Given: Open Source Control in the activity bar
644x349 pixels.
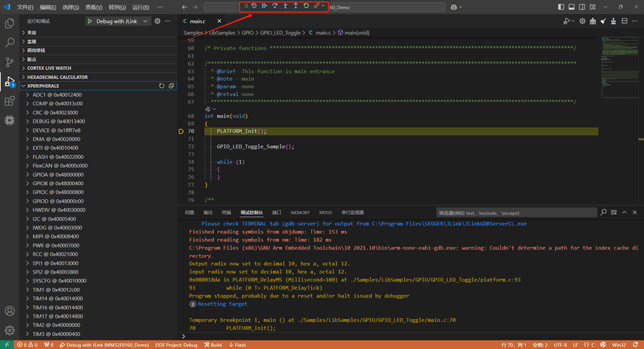Looking at the screenshot, I should pos(9,62).
